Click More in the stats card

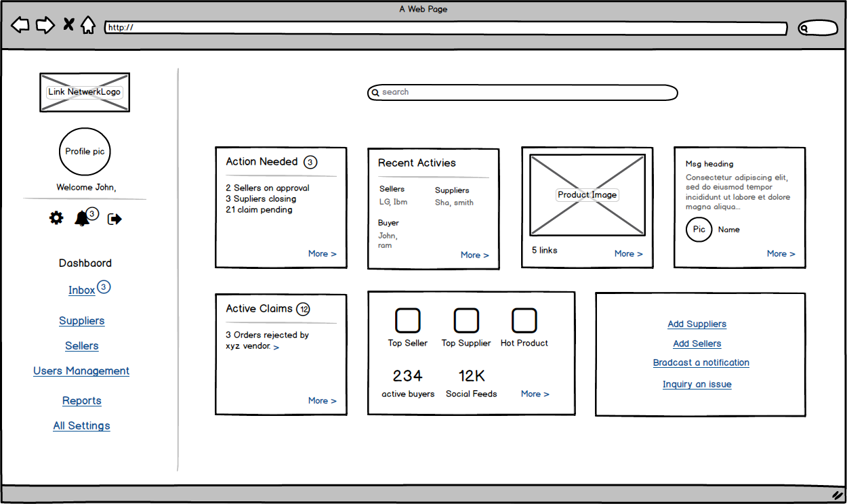click(x=535, y=394)
